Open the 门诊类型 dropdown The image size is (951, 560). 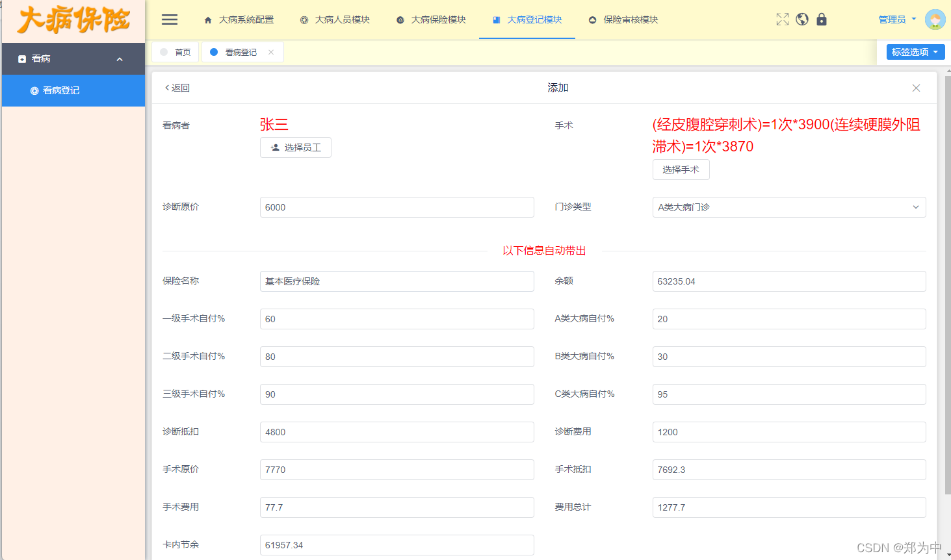point(788,207)
